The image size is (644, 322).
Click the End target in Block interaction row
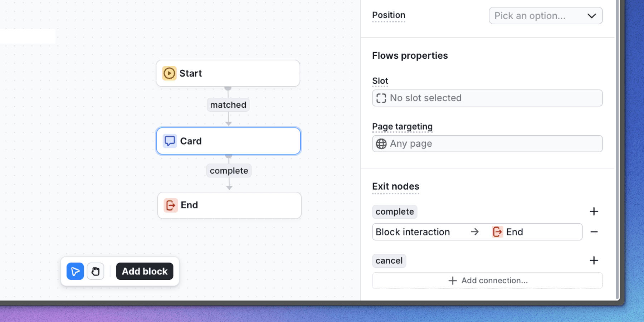[x=508, y=232]
